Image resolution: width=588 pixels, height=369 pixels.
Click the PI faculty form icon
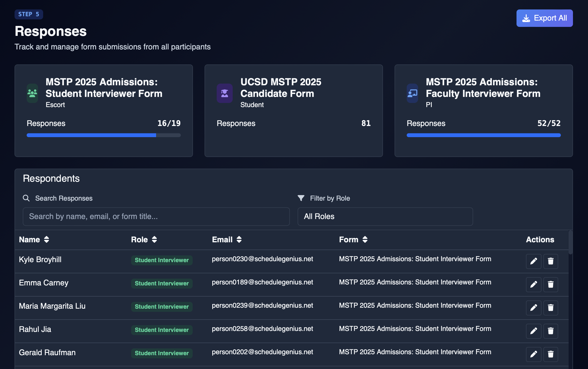pos(412,93)
